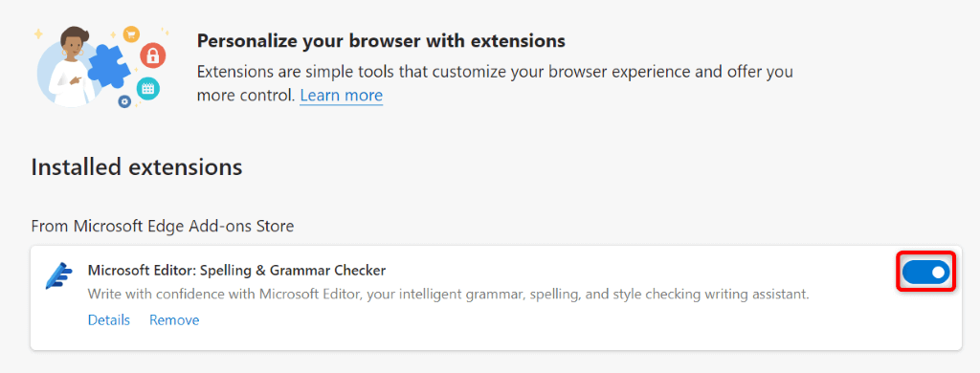The width and height of the screenshot is (980, 373).
Task: Open Details for Microsoft Editor extension
Action: tap(109, 320)
